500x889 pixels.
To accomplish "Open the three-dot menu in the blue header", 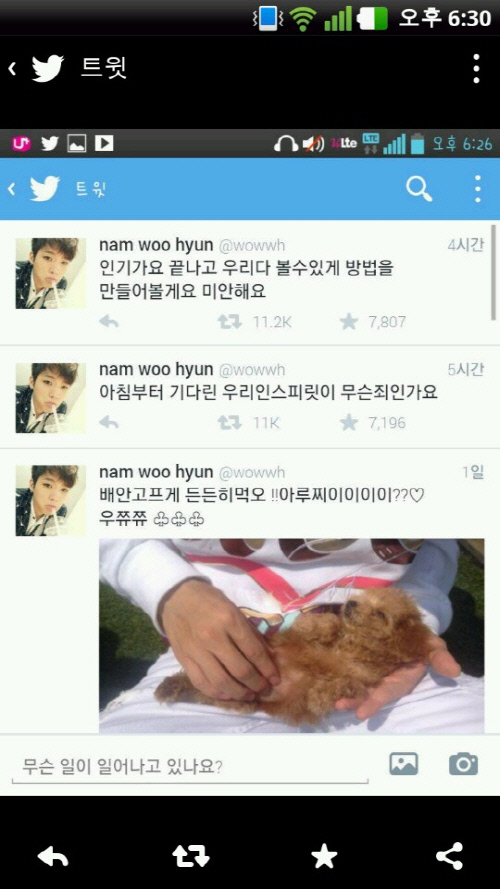I will 478,189.
